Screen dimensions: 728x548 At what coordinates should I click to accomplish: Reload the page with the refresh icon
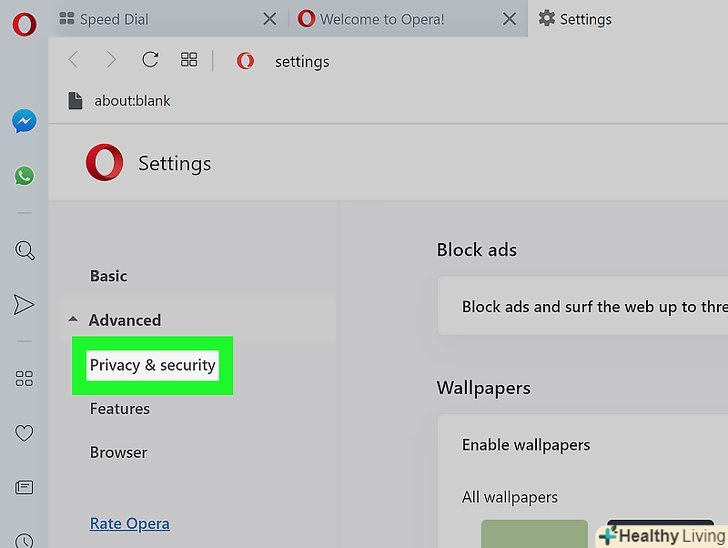(x=150, y=59)
